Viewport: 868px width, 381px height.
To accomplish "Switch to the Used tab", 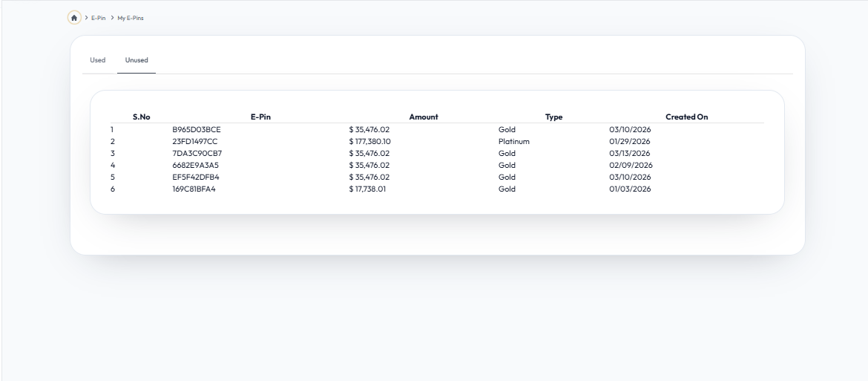I will click(97, 60).
